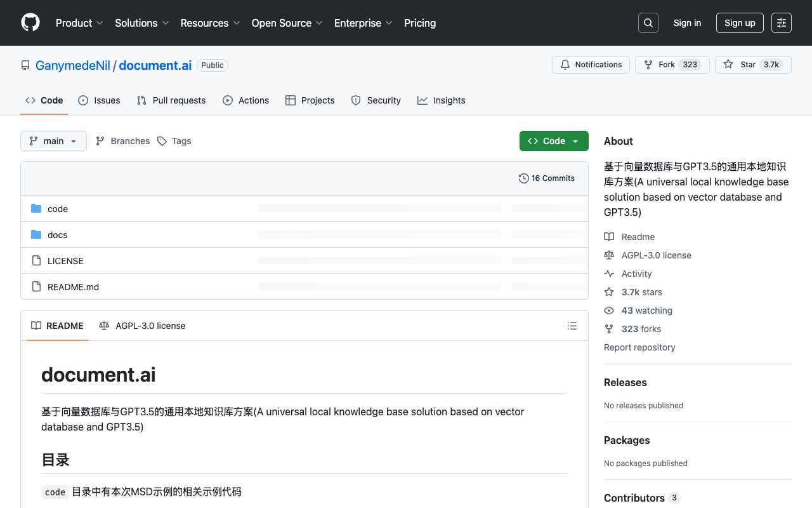Expand the Product menu
The height and width of the screenshot is (508, 812).
tap(79, 23)
